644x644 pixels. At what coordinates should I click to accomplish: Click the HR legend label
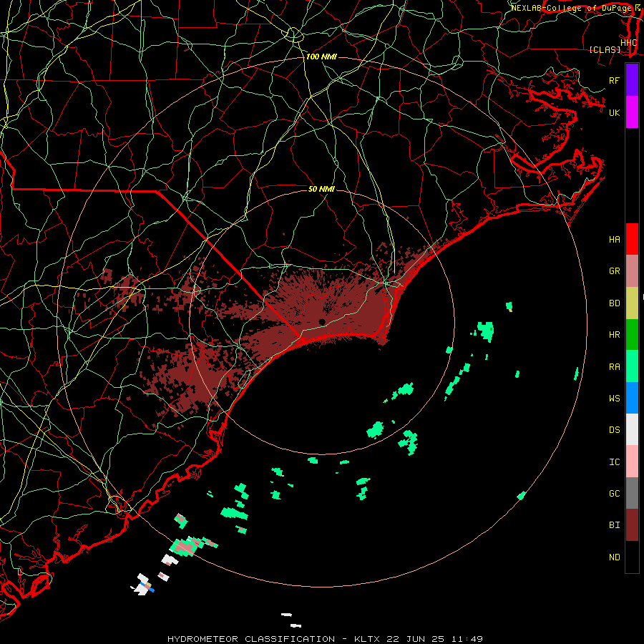point(614,335)
